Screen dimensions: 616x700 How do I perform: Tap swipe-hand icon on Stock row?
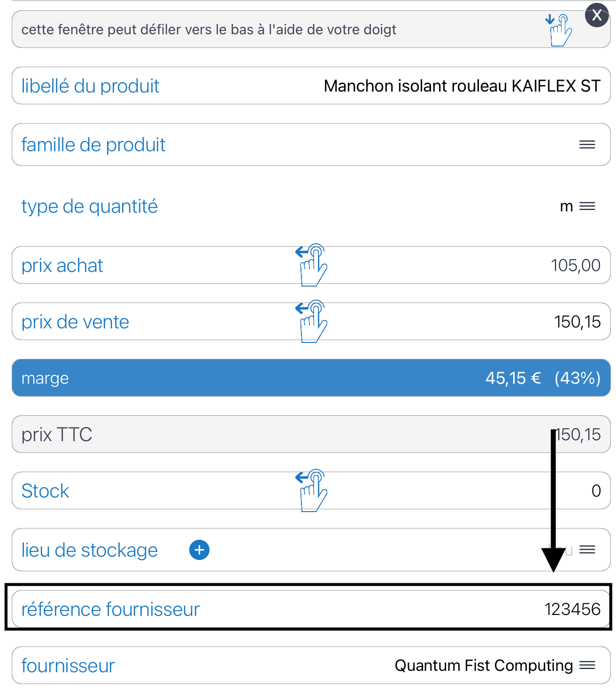click(312, 490)
